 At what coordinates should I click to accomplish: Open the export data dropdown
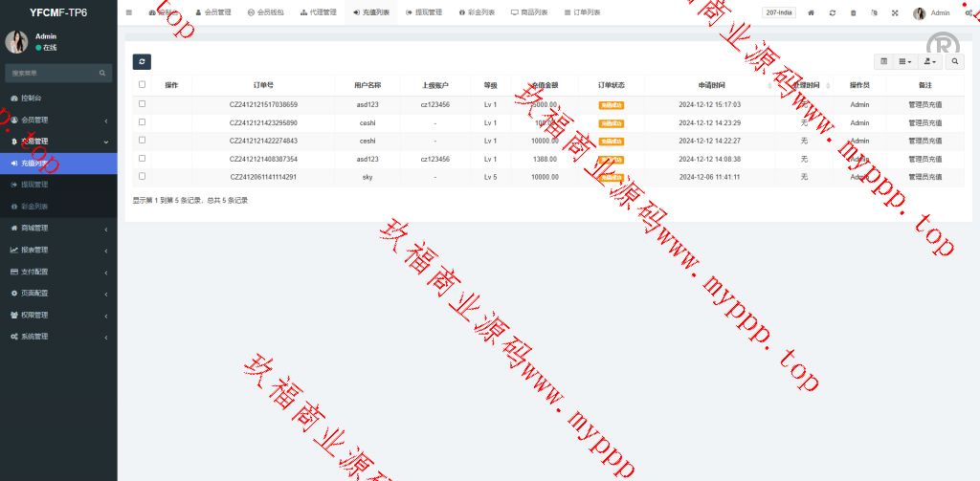(x=928, y=61)
